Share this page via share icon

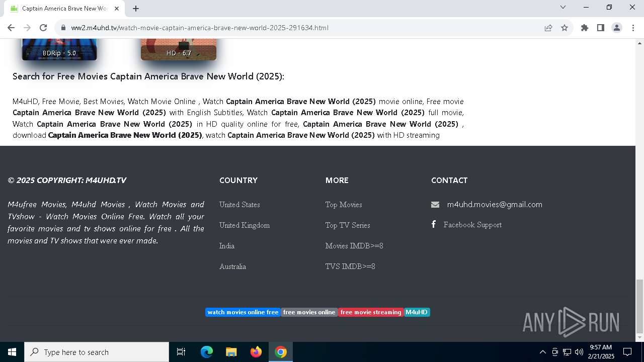coord(548,28)
